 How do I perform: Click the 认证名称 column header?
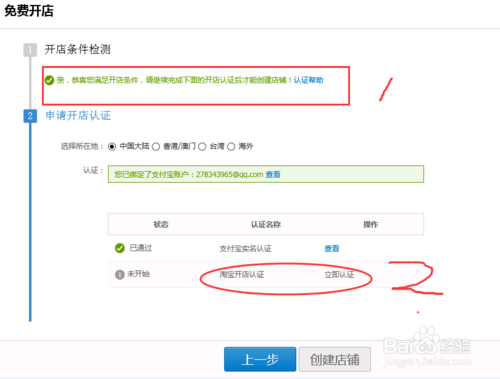click(x=266, y=224)
